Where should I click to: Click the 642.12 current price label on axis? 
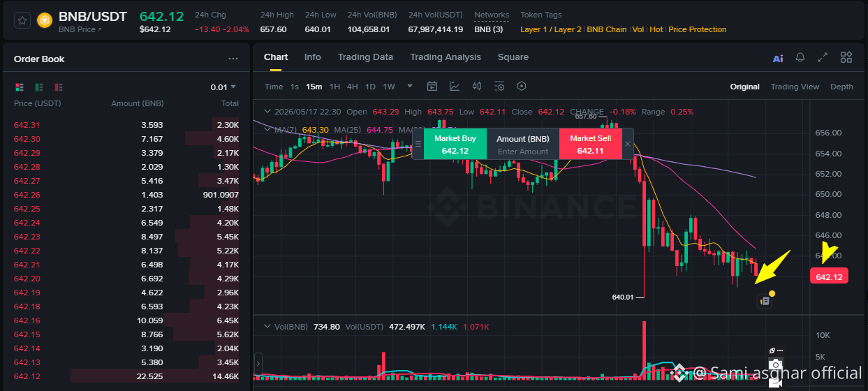pyautogui.click(x=829, y=276)
